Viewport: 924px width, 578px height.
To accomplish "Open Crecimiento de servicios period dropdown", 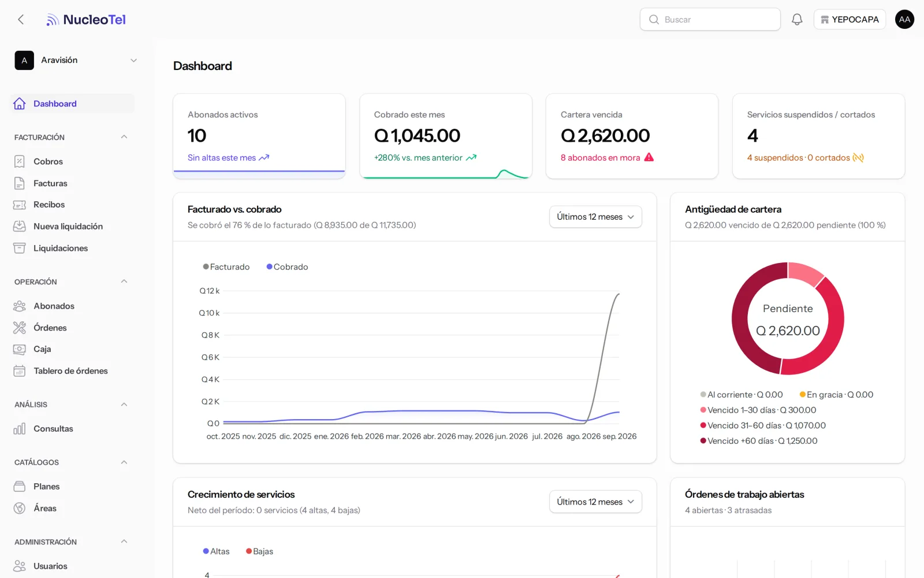I will click(595, 502).
